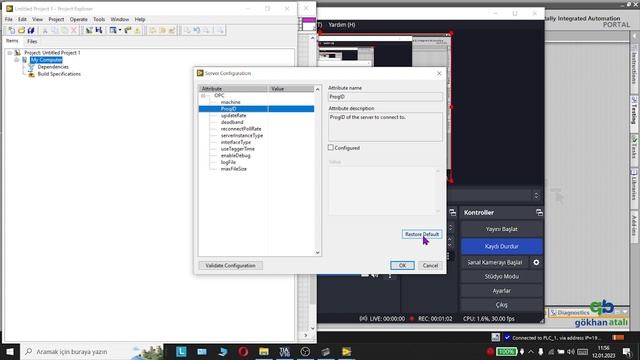This screenshot has height=360, width=640.
Task: Click Ayarlar button in OBS
Action: (502, 291)
